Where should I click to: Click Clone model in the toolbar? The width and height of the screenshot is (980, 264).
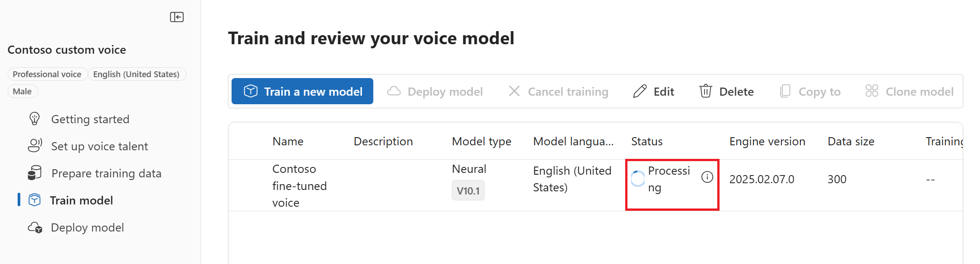coord(909,91)
